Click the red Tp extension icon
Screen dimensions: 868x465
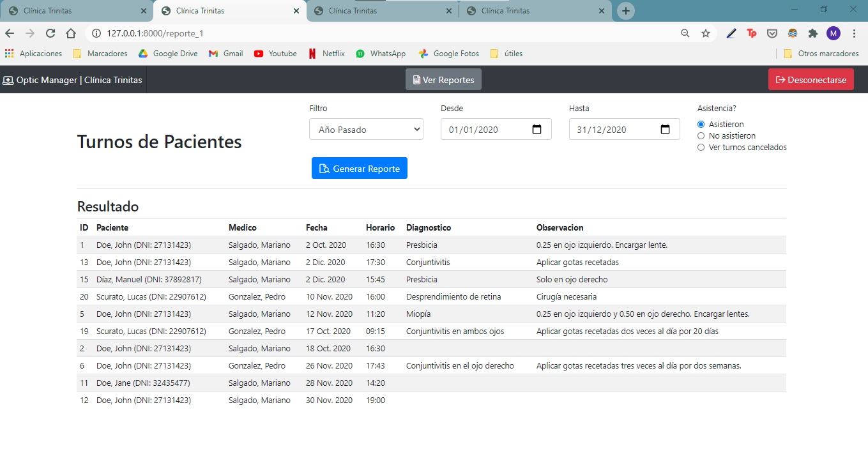752,33
